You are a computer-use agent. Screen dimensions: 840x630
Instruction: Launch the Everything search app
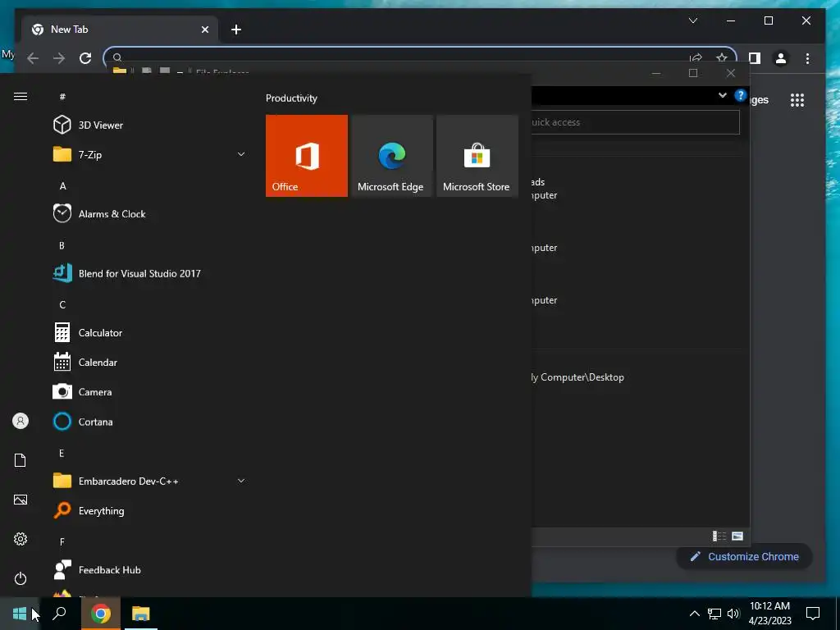point(101,510)
